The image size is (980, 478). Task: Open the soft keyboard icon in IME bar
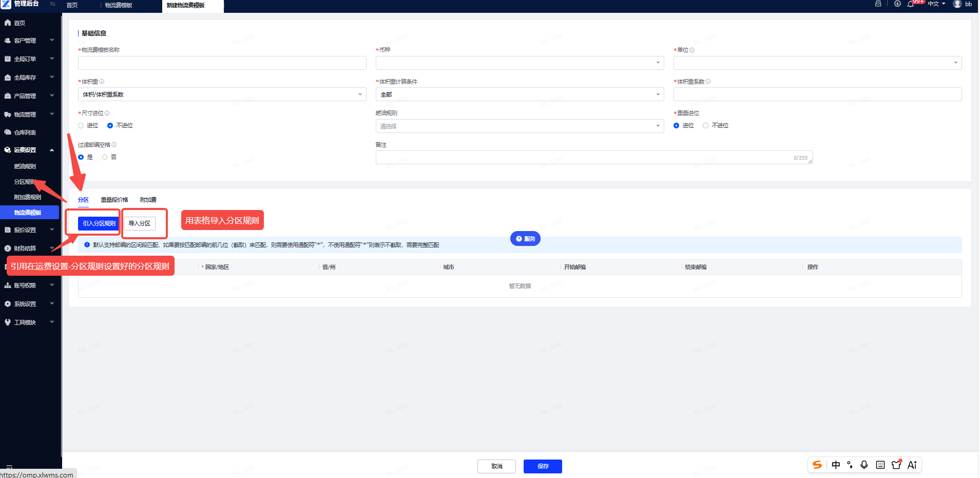pyautogui.click(x=880, y=465)
